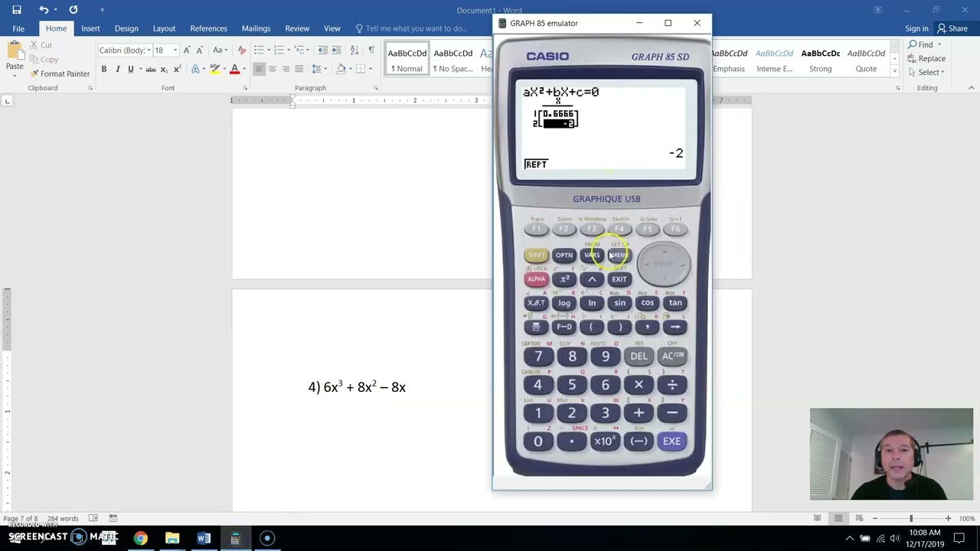Open the font size dropdown
The image size is (980, 551).
tap(175, 51)
